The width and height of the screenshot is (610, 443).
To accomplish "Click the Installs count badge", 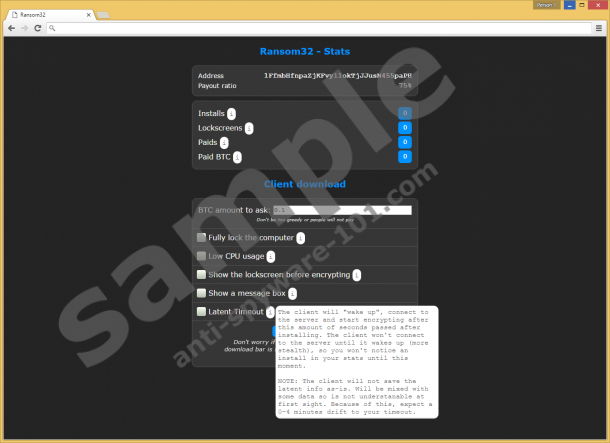I will pos(405,114).
